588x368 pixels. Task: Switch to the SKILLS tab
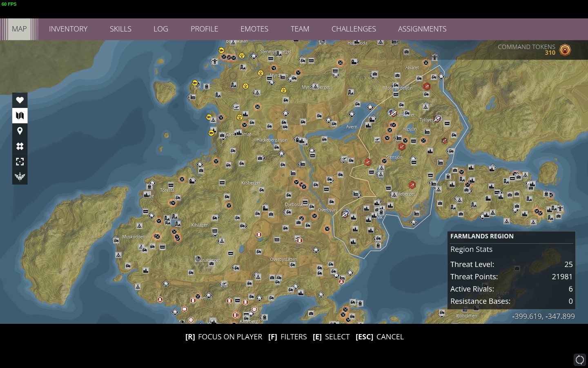click(120, 29)
